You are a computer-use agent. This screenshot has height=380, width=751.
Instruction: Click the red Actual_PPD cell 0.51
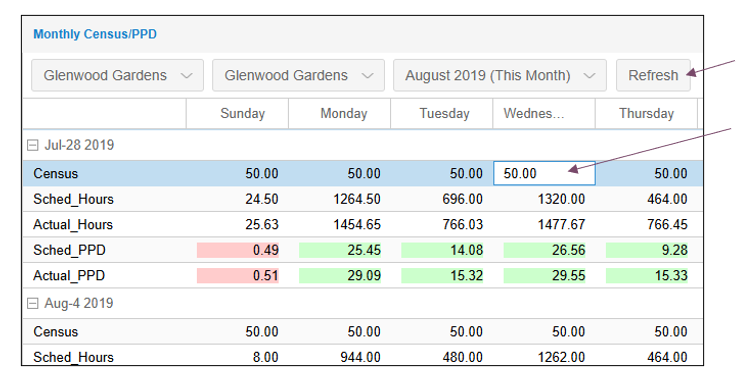[x=238, y=276]
